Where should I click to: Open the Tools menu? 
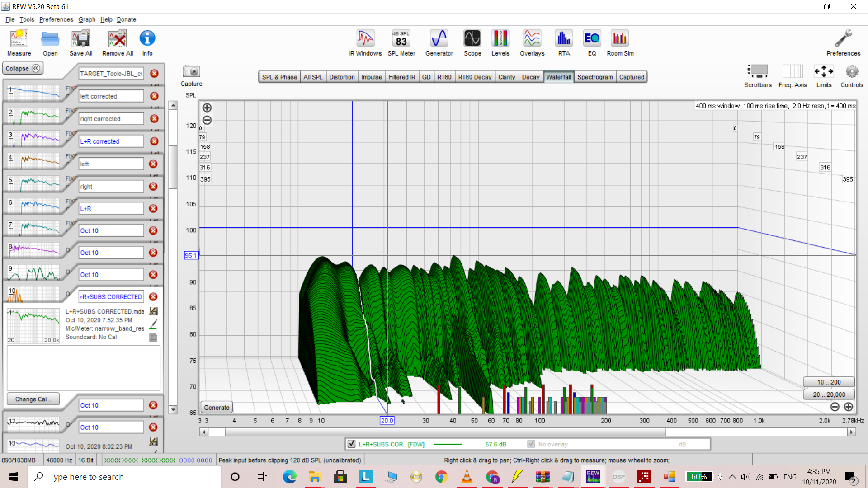27,19
